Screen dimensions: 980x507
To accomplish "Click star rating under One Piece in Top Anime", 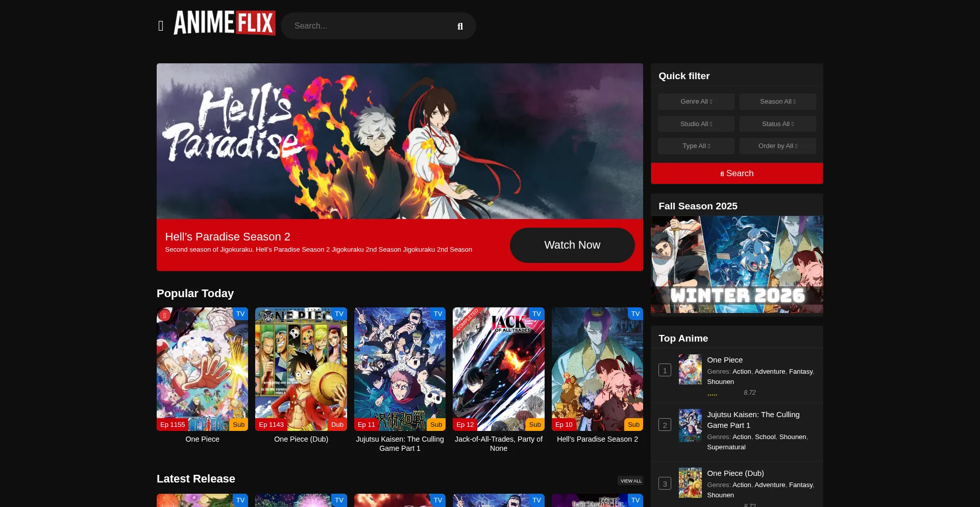I will (x=713, y=394).
